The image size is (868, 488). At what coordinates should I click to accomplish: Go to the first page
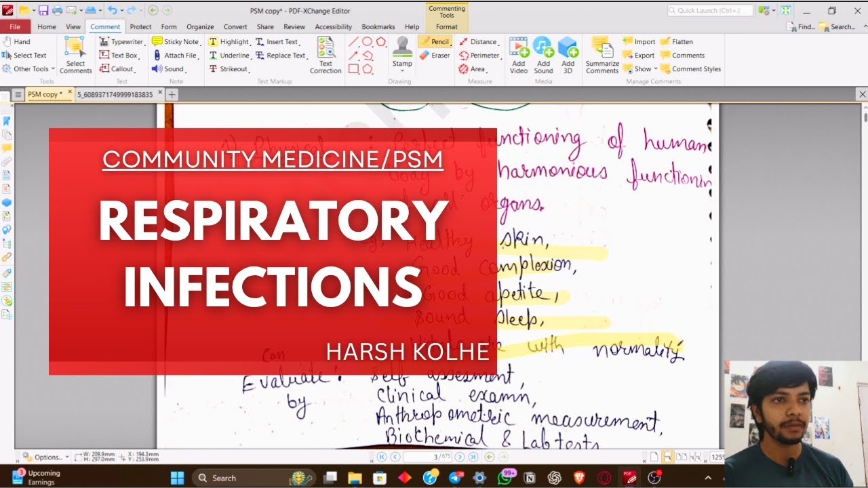click(x=382, y=457)
